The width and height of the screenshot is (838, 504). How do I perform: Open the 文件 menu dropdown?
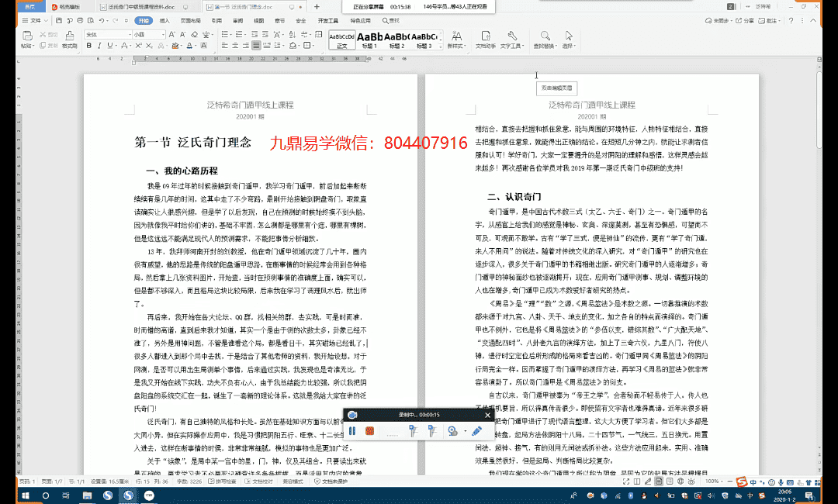pos(34,20)
